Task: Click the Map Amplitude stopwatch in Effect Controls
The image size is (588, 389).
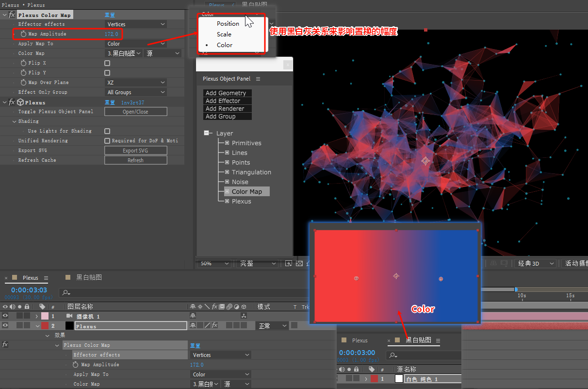Action: coord(23,34)
